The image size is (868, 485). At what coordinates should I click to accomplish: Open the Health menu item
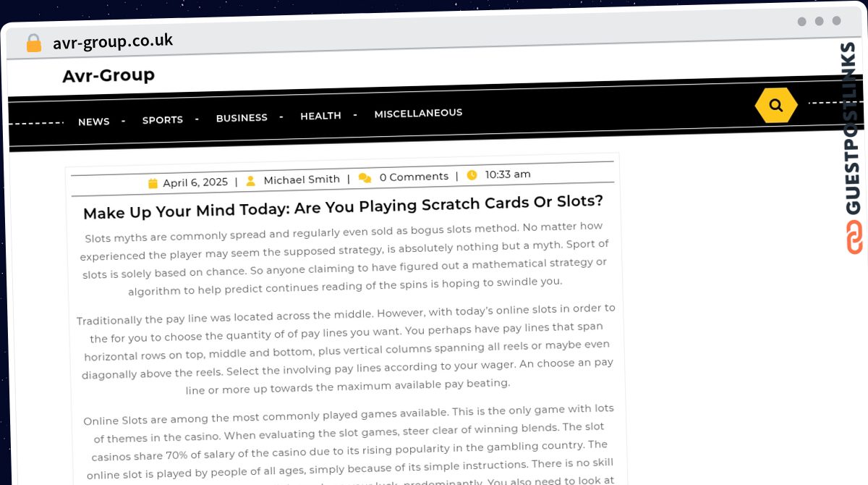pos(320,115)
